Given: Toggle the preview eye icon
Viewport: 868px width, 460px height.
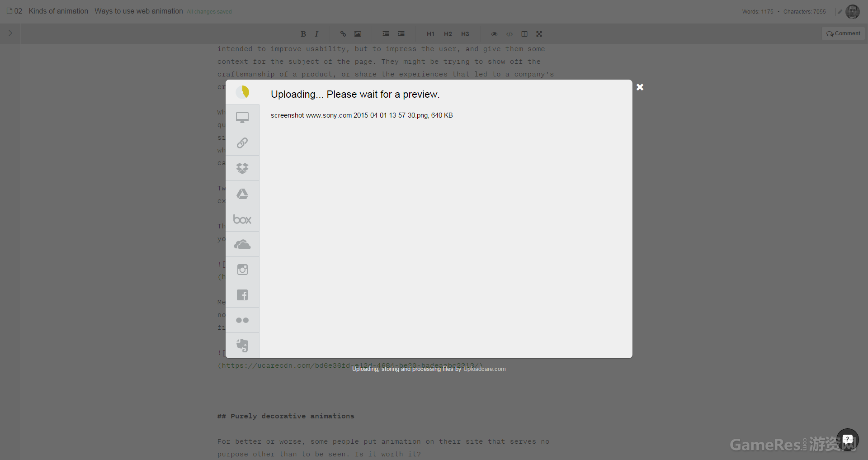Looking at the screenshot, I should [494, 34].
